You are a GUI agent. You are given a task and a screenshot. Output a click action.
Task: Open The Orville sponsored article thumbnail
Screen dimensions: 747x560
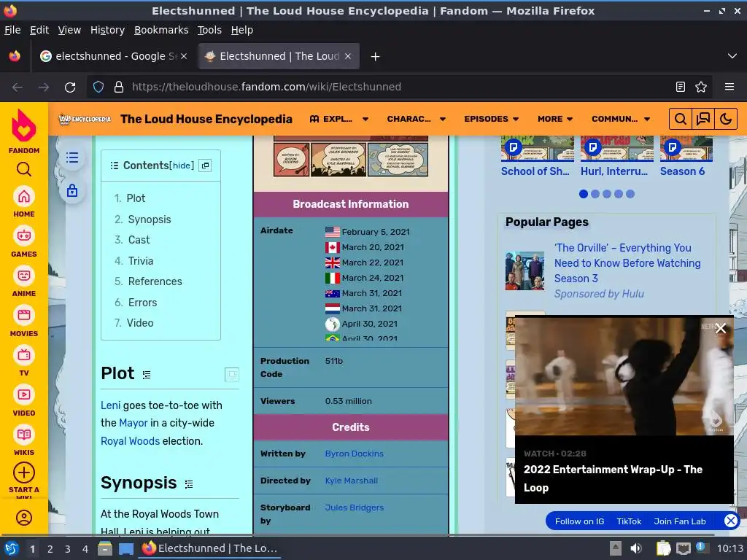tap(525, 271)
